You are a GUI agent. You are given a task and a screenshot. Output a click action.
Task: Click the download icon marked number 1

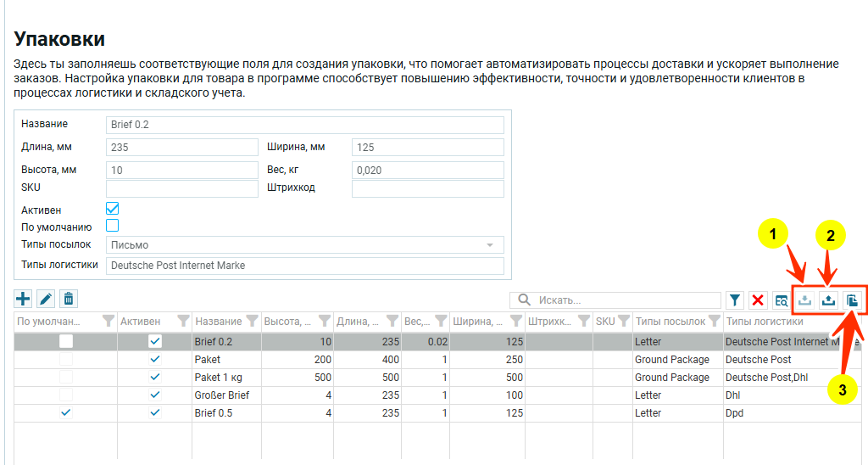coord(805,300)
